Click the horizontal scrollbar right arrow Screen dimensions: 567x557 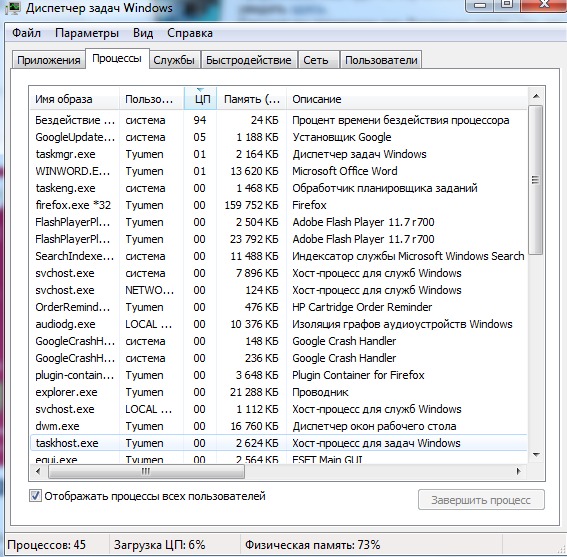point(519,471)
